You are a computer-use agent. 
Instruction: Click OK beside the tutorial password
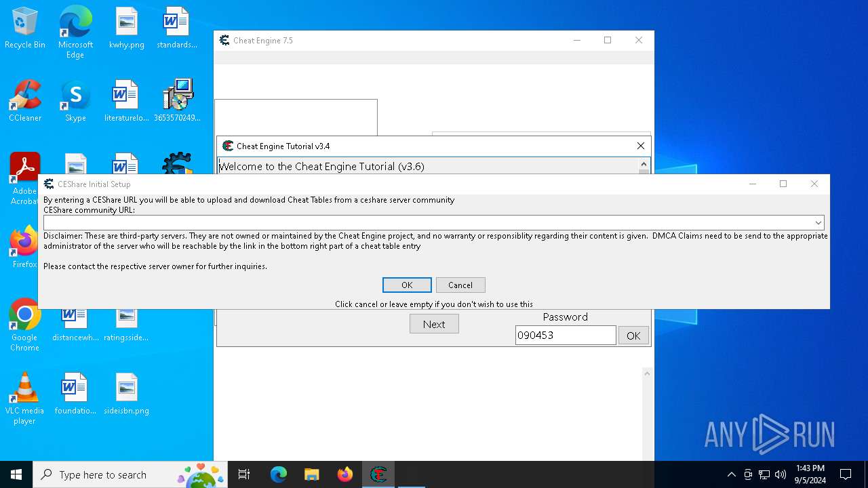tap(633, 335)
